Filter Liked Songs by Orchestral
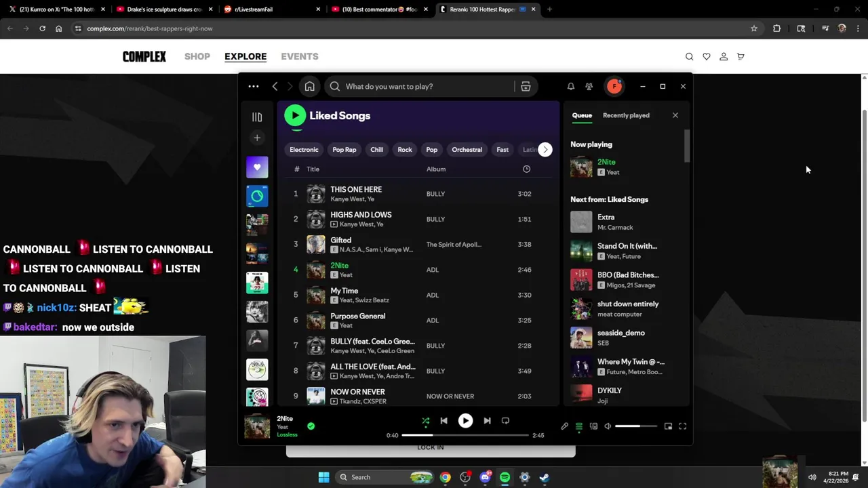The width and height of the screenshot is (868, 488). (x=467, y=150)
